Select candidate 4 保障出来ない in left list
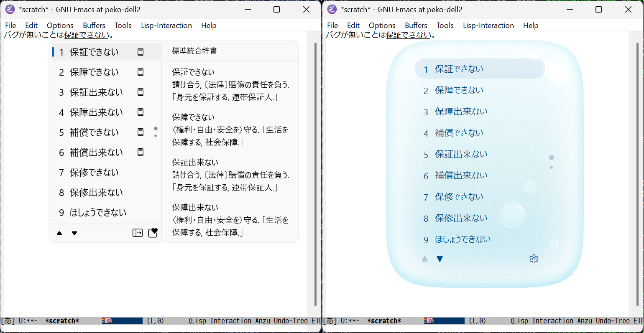The height and width of the screenshot is (333, 644). pyautogui.click(x=106, y=112)
